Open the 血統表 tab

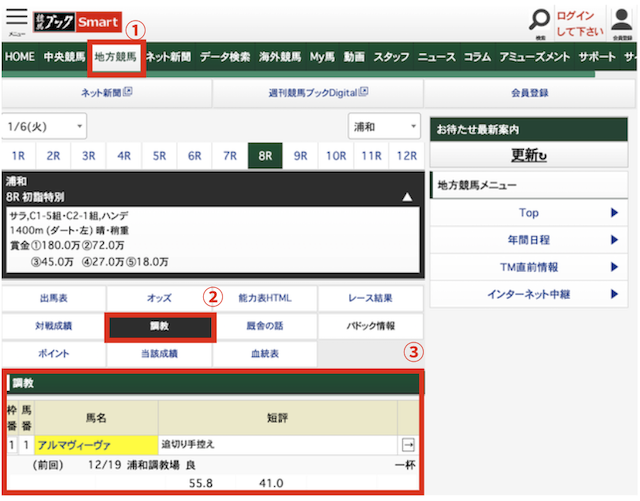point(265,354)
